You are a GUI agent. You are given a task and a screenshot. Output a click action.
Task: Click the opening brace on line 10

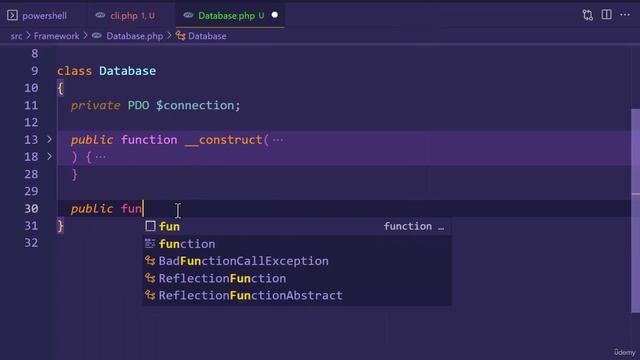(x=60, y=88)
